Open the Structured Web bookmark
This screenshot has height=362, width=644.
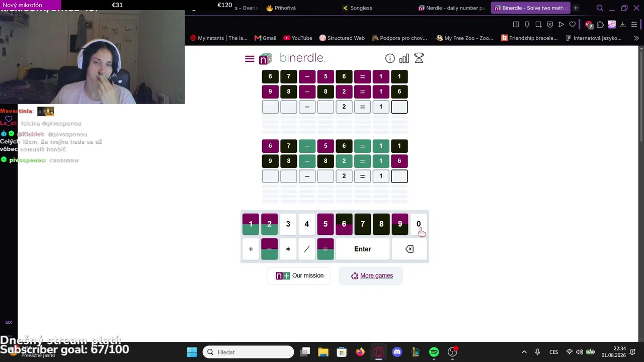pyautogui.click(x=342, y=38)
